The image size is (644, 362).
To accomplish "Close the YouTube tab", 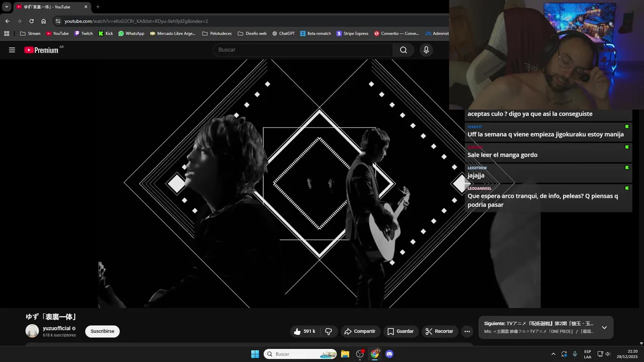I will click(x=86, y=7).
